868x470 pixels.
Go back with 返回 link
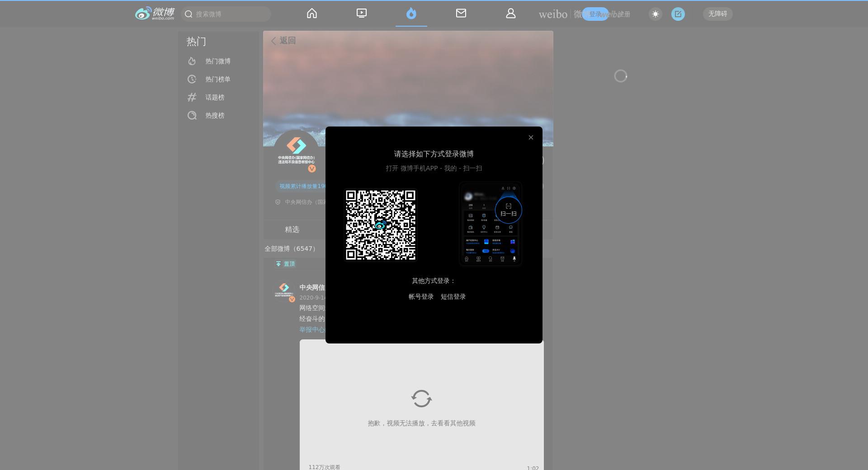point(283,41)
